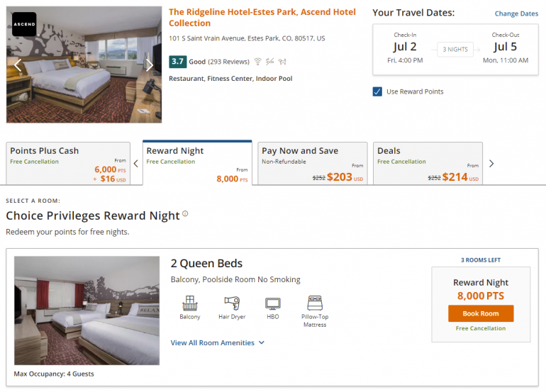Click the HBO television icon
546x392 pixels.
pos(272,303)
